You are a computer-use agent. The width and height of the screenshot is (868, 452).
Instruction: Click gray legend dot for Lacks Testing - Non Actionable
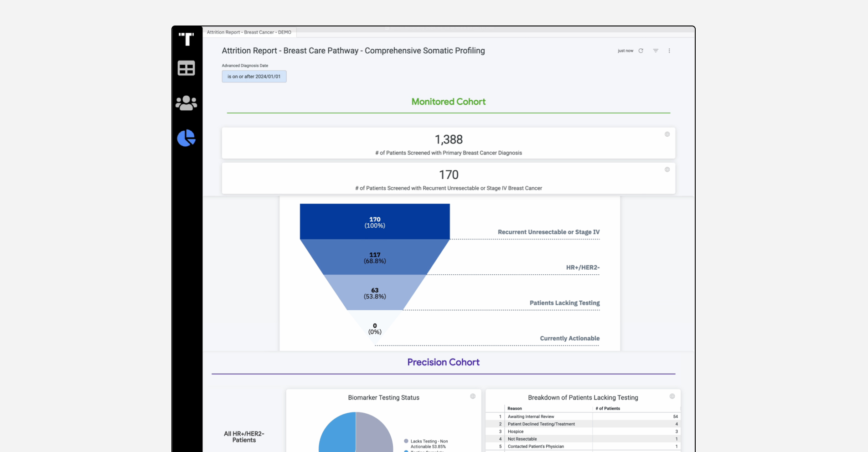click(x=406, y=441)
